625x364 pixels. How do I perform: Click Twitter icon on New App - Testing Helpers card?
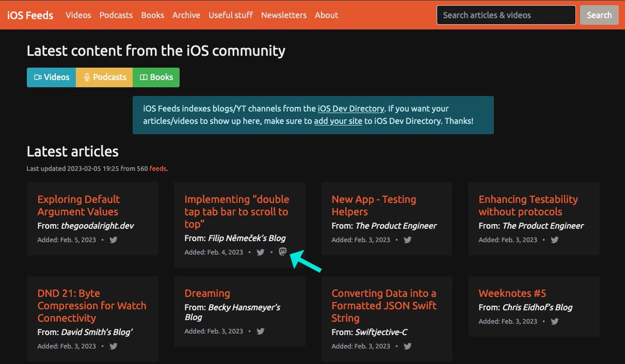click(x=408, y=240)
